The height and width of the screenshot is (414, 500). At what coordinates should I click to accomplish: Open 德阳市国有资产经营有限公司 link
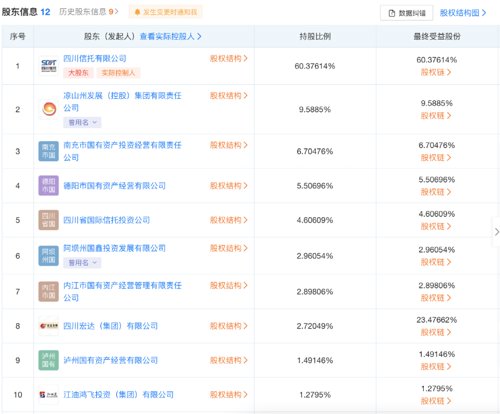[114, 186]
